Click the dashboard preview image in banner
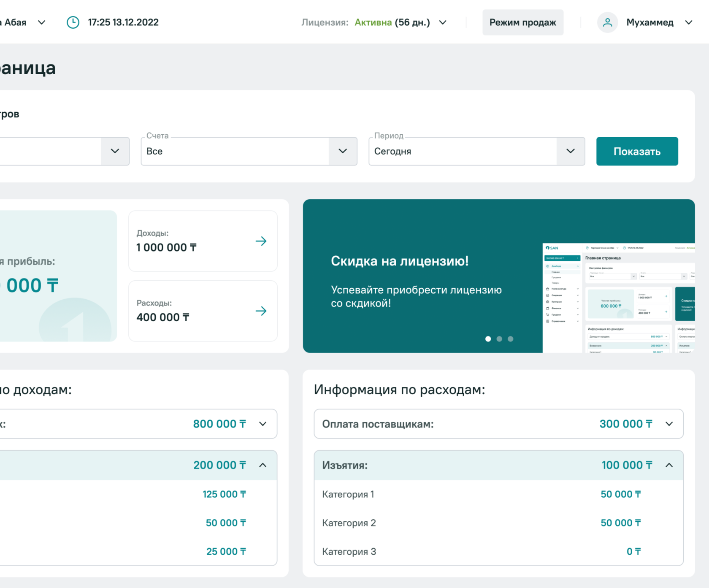 (x=618, y=298)
